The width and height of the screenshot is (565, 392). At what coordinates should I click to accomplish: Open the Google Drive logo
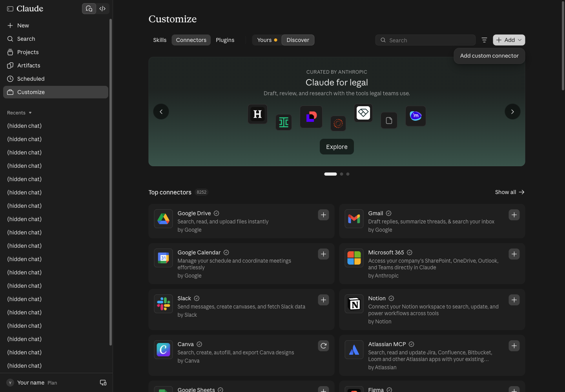(163, 219)
